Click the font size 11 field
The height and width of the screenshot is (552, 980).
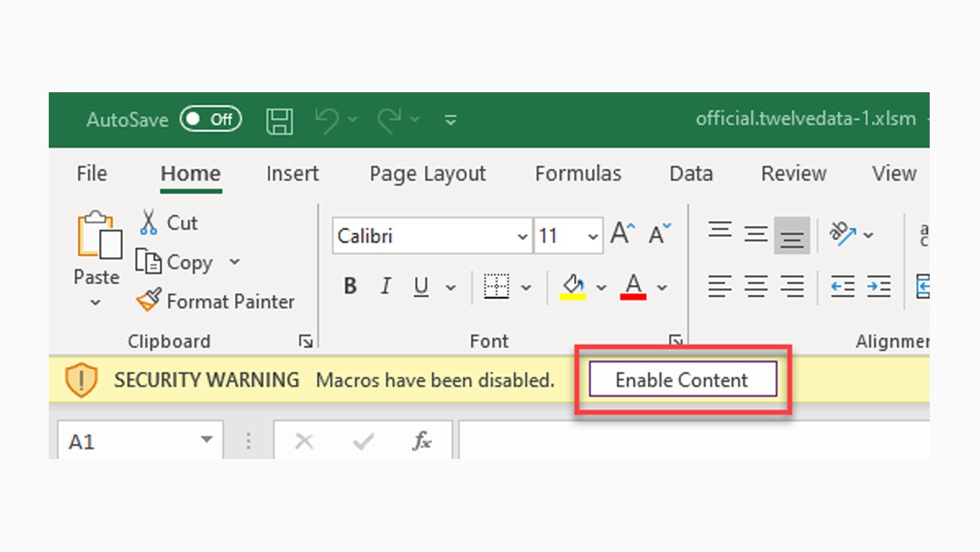coord(560,236)
